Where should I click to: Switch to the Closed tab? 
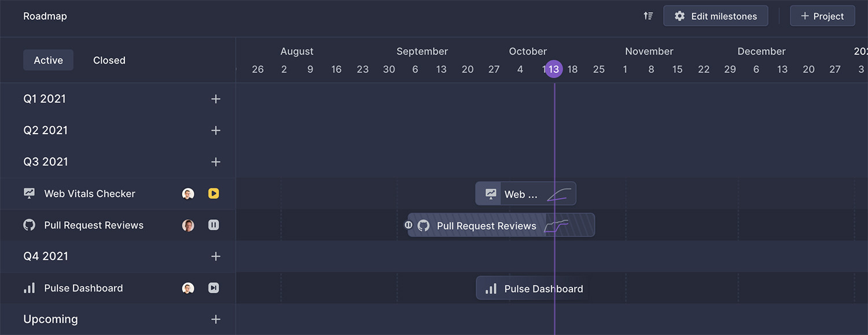[x=109, y=60]
